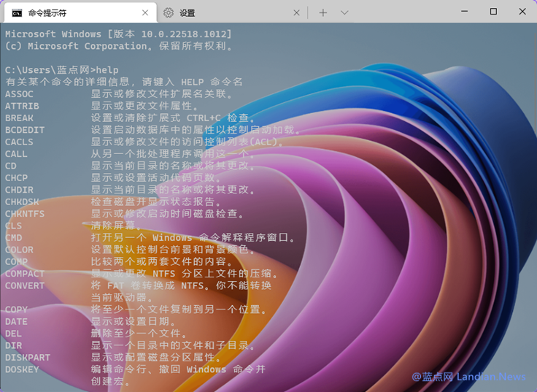Click the gear icon on 设置 tab
Viewport: 537px width, 392px height.
[x=168, y=13]
